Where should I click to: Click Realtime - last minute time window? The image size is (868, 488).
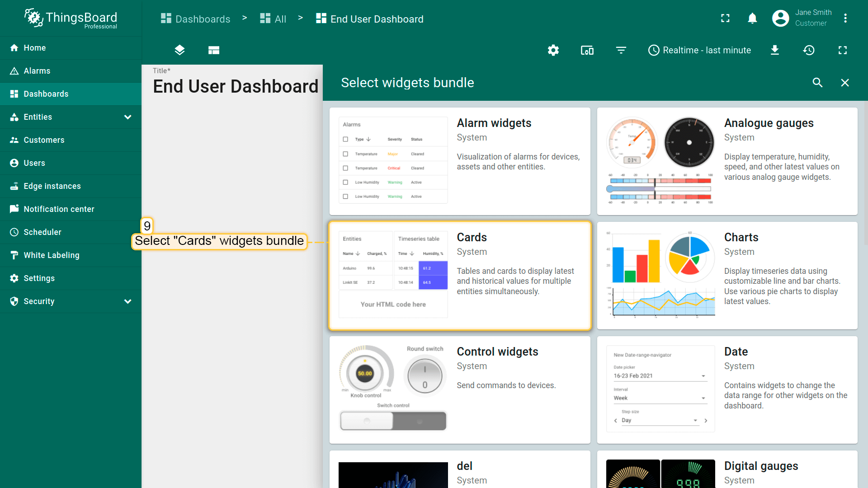click(x=700, y=50)
